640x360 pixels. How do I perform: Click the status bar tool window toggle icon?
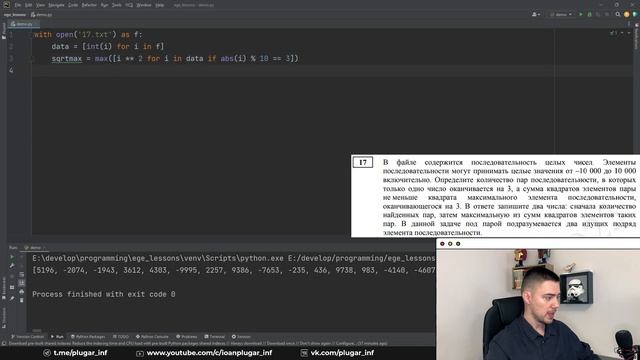point(4,344)
